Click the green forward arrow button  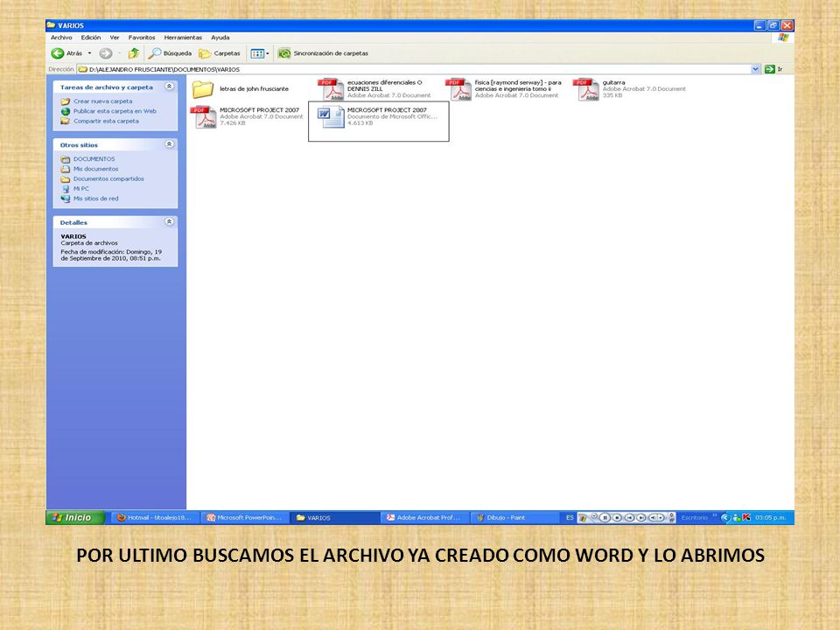(106, 53)
